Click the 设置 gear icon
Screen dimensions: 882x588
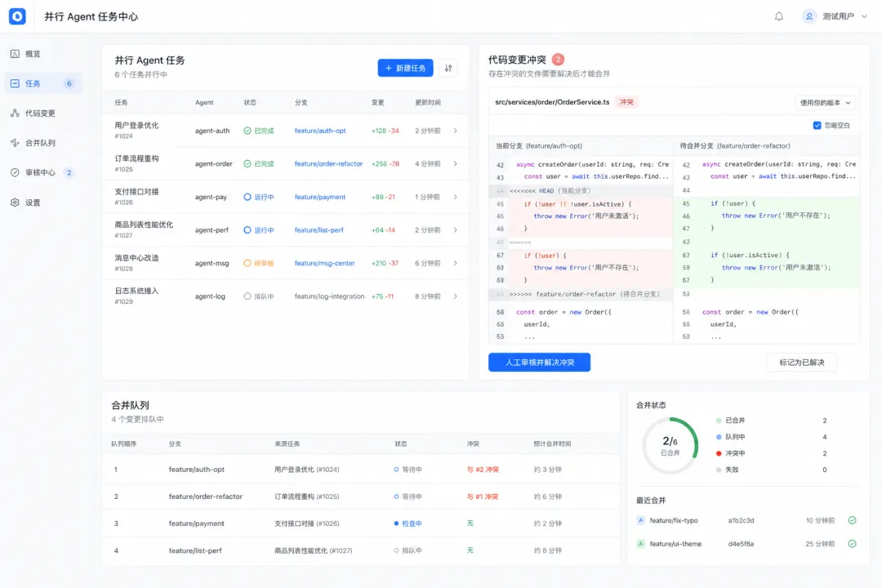click(16, 203)
